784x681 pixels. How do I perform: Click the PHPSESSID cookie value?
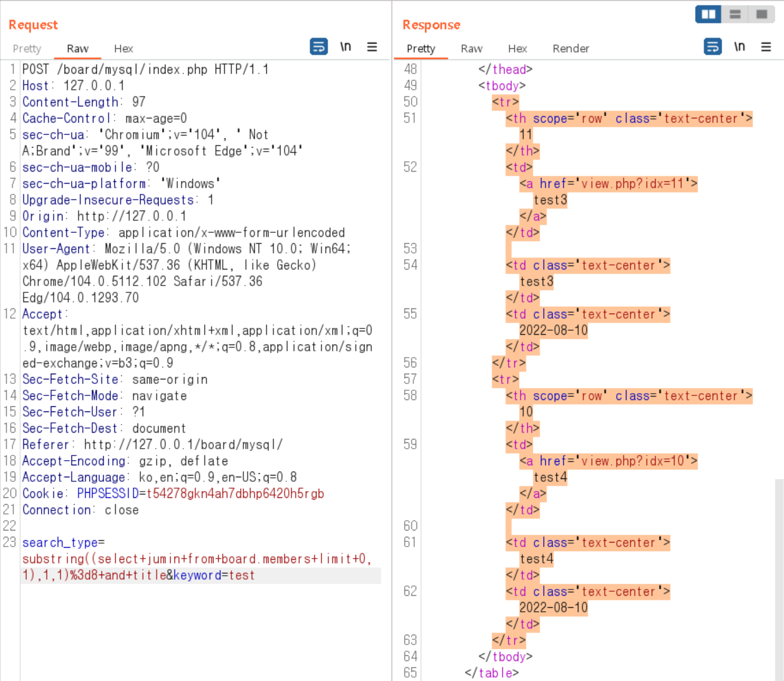(x=236, y=494)
